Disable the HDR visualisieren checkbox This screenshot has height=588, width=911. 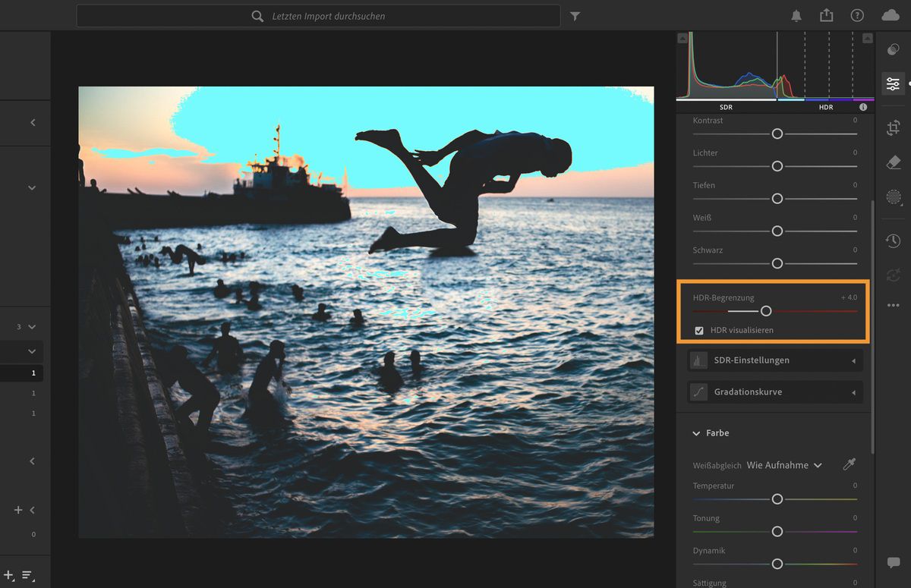point(699,330)
